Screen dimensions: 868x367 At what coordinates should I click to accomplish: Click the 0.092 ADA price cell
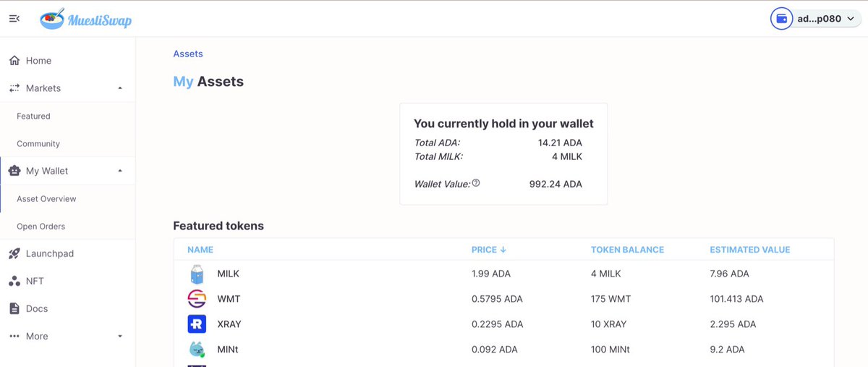click(495, 350)
